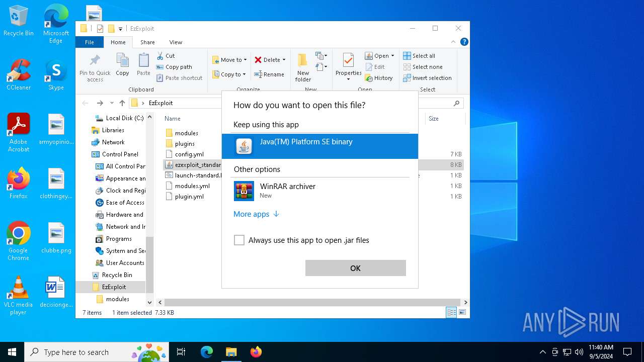This screenshot has width=644, height=362.
Task: Select Libraries in navigation pane
Action: pyautogui.click(x=113, y=130)
